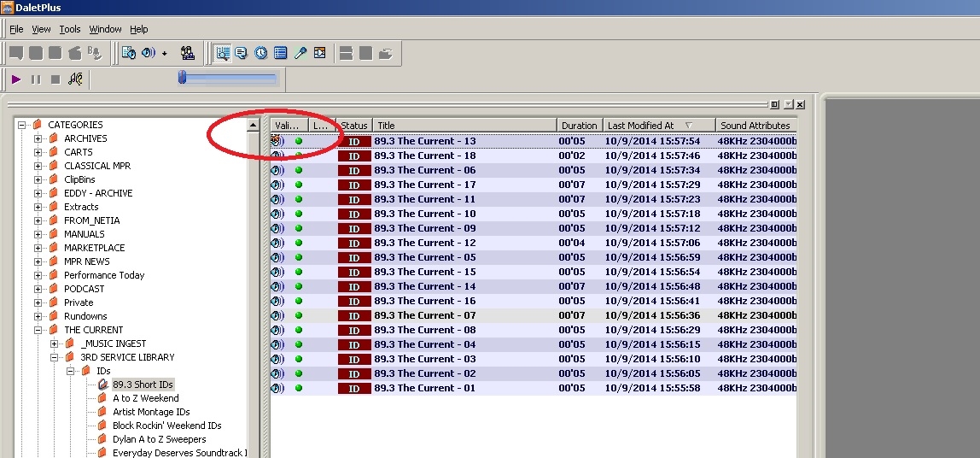Click the new text item toolbar icon
The image size is (980, 458).
coord(16,53)
